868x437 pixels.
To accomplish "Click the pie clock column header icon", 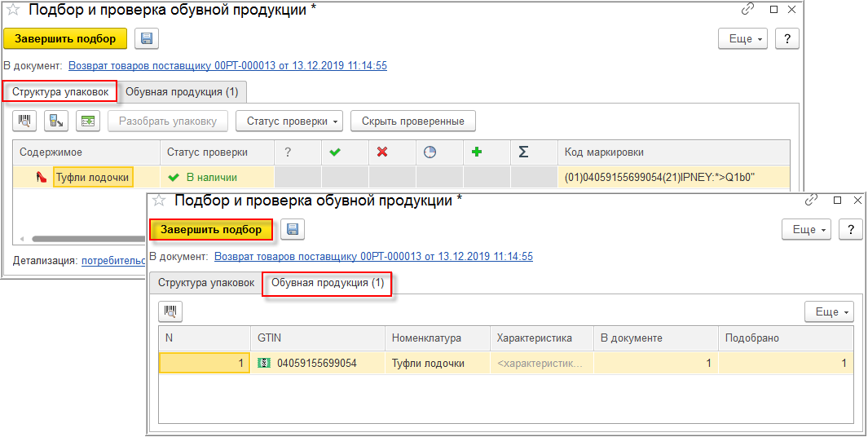I will (429, 152).
